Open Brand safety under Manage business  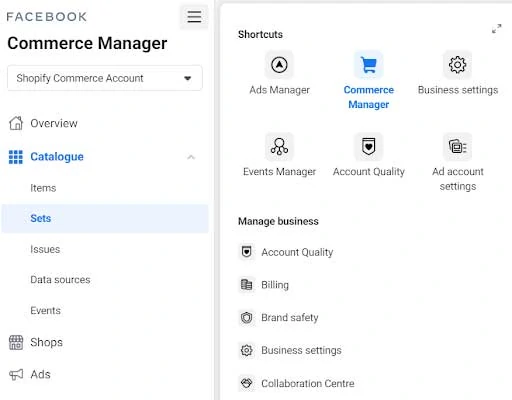point(290,318)
